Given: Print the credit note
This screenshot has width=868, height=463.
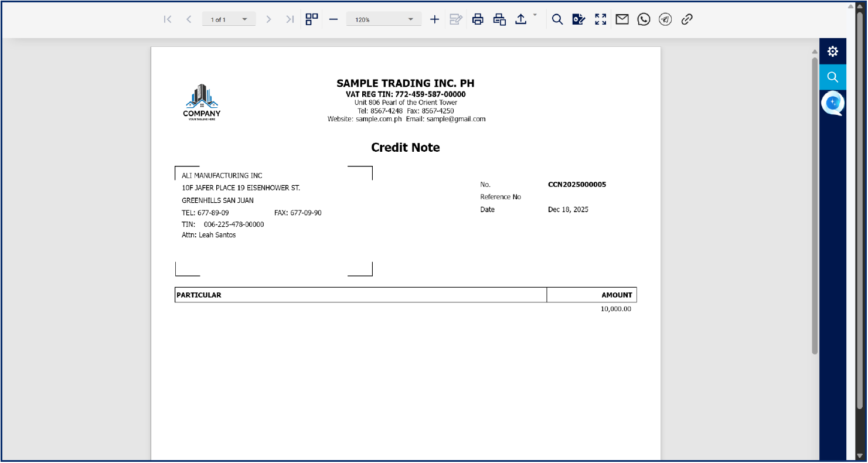Looking at the screenshot, I should 478,19.
